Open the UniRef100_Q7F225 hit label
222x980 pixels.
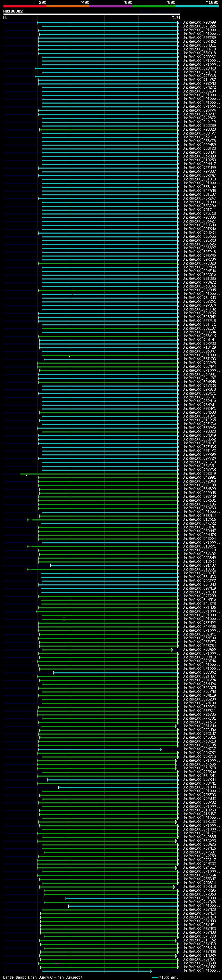pyautogui.click(x=199, y=26)
